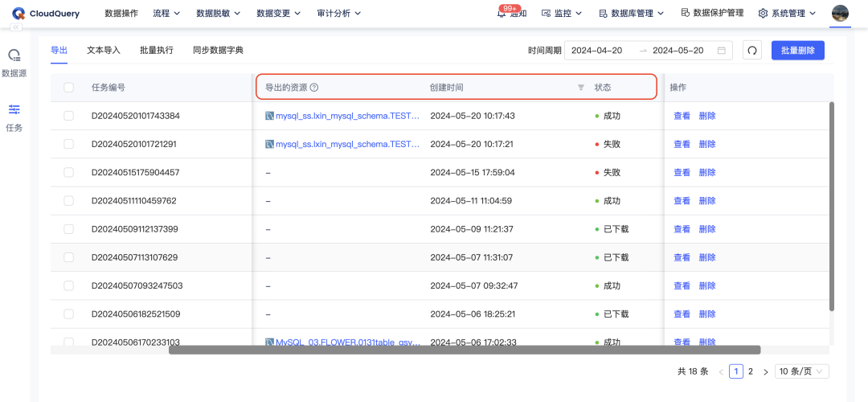Expand the 数据脱敏 menu
Image resolution: width=868 pixels, height=402 pixels.
218,14
